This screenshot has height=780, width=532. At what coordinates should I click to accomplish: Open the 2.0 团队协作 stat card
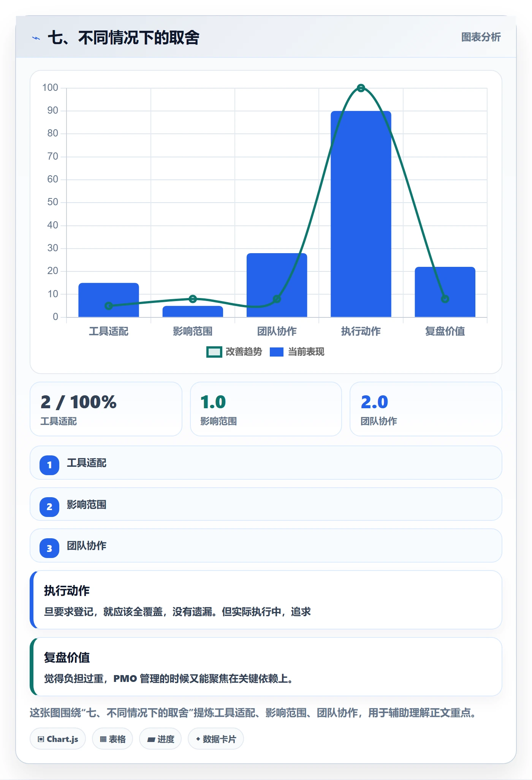(426, 409)
